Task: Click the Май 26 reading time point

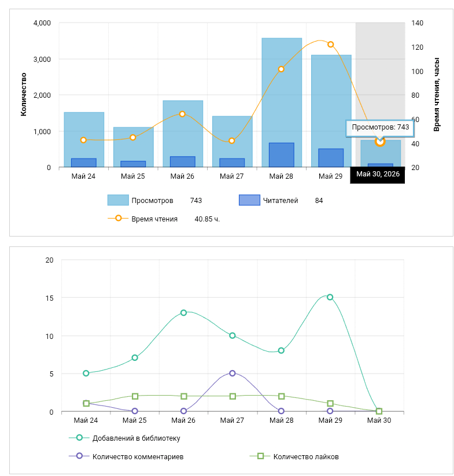Action: (182, 114)
